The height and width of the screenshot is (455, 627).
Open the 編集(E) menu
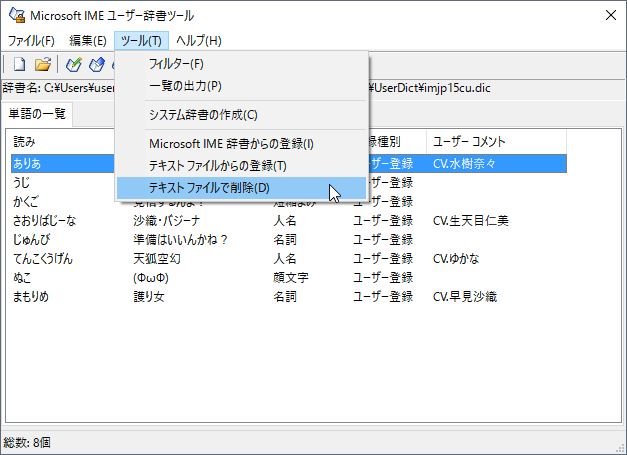pyautogui.click(x=88, y=41)
